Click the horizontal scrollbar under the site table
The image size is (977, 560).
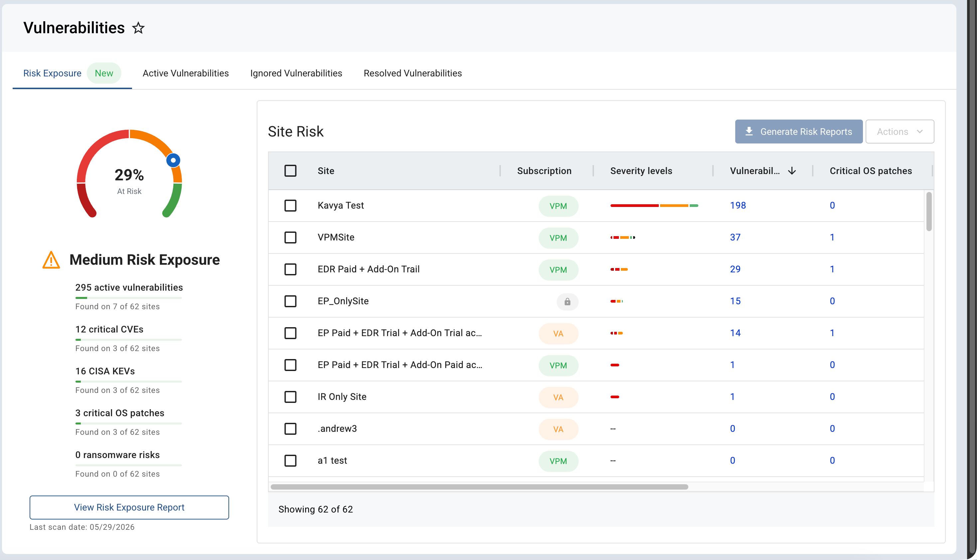(x=479, y=487)
